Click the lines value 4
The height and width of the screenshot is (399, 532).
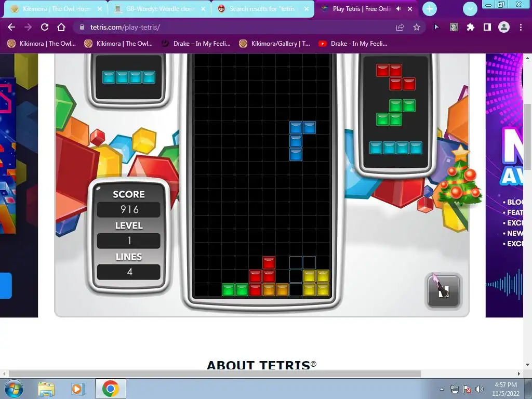pos(129,272)
